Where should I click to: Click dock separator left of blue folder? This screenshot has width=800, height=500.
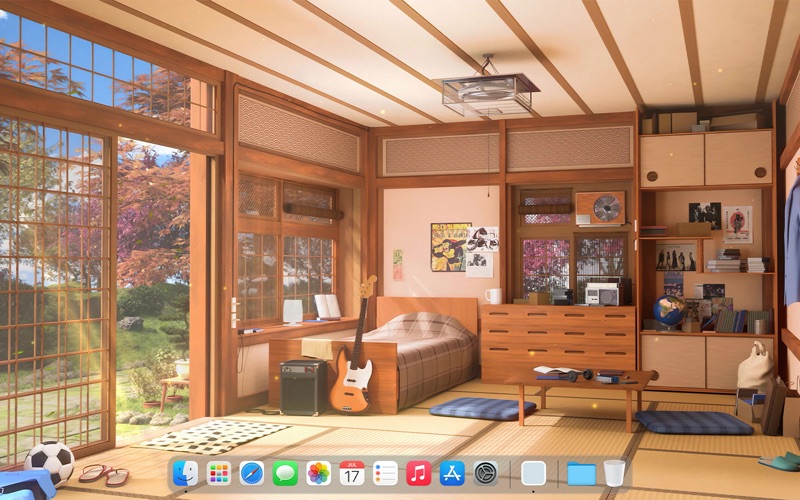click(x=557, y=473)
